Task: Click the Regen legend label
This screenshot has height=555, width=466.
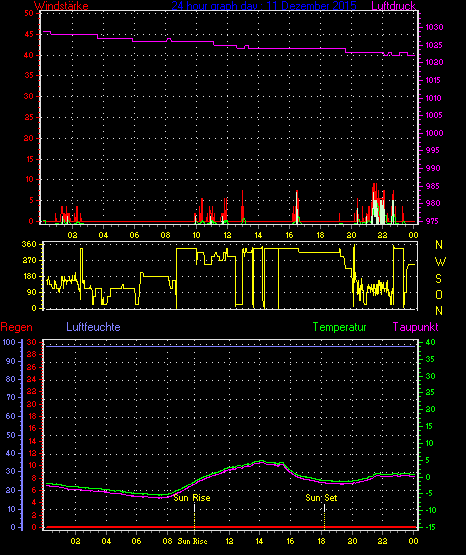Action: tap(17, 327)
